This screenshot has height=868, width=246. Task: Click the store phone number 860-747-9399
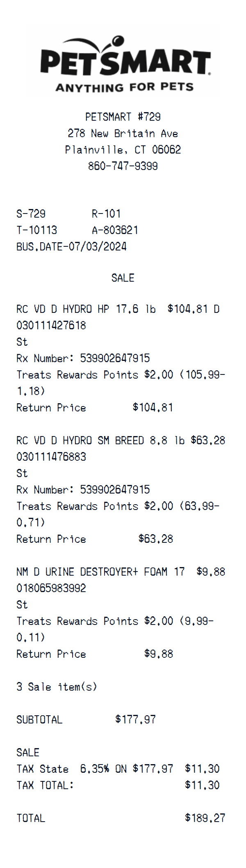click(x=123, y=166)
